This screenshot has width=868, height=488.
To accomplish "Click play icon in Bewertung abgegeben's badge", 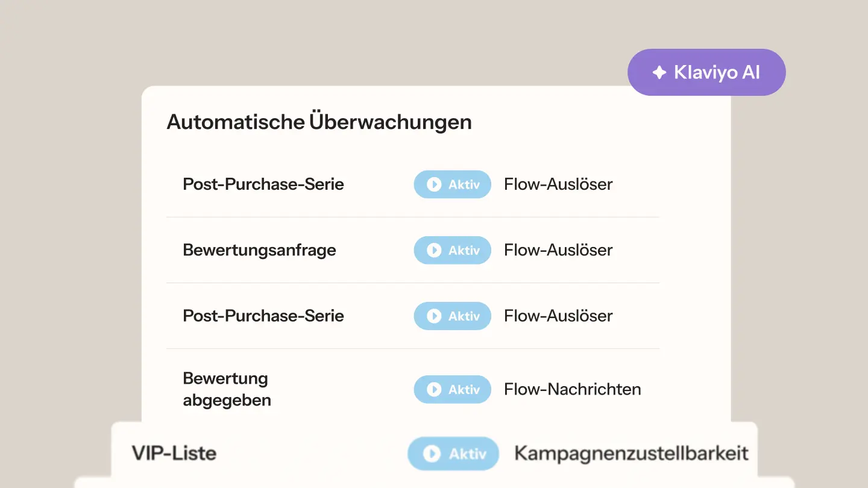I will click(434, 389).
